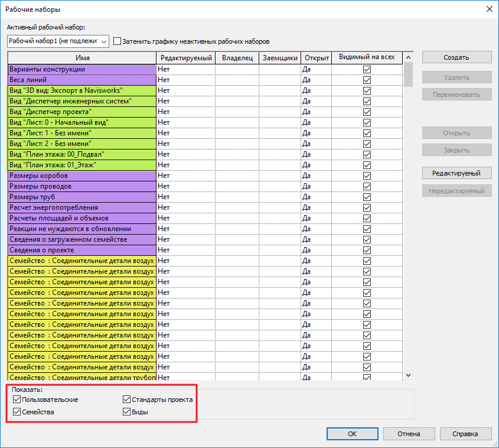Sort by the Открыт column header
This screenshot has width=499, height=448.
point(317,58)
